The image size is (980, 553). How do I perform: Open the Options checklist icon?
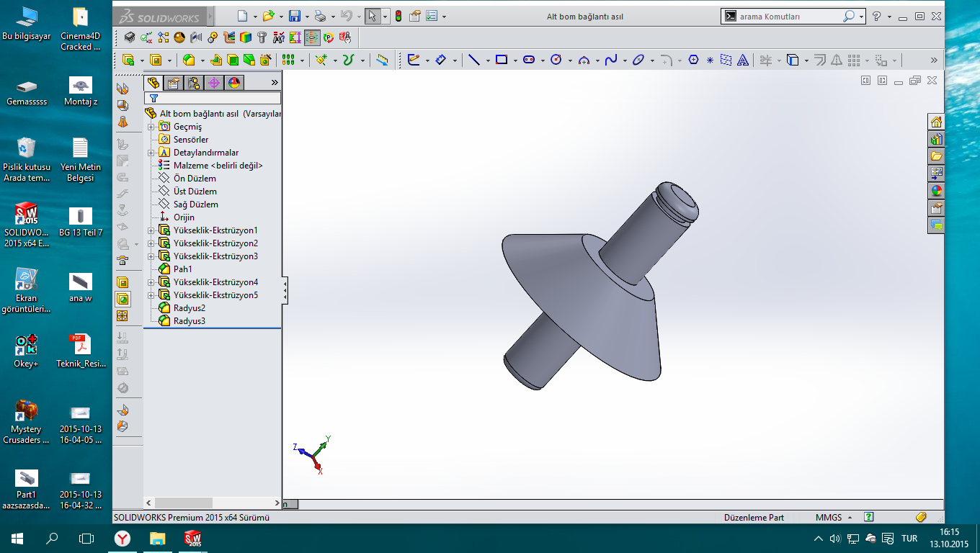(x=432, y=16)
